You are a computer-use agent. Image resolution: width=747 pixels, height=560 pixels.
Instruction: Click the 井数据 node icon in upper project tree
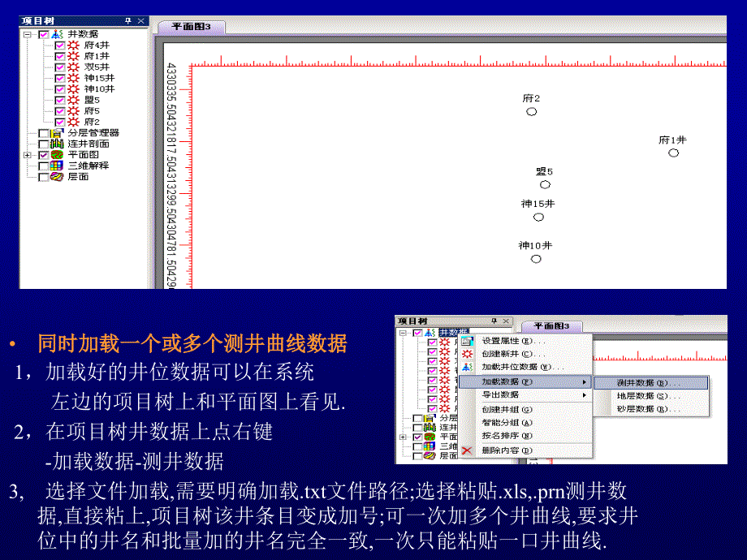pos(57,34)
